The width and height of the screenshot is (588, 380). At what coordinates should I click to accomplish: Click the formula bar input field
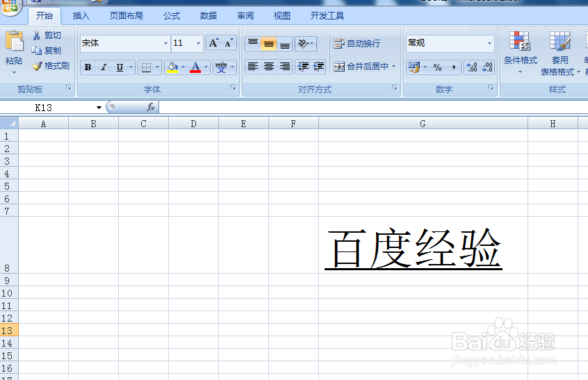[373, 108]
